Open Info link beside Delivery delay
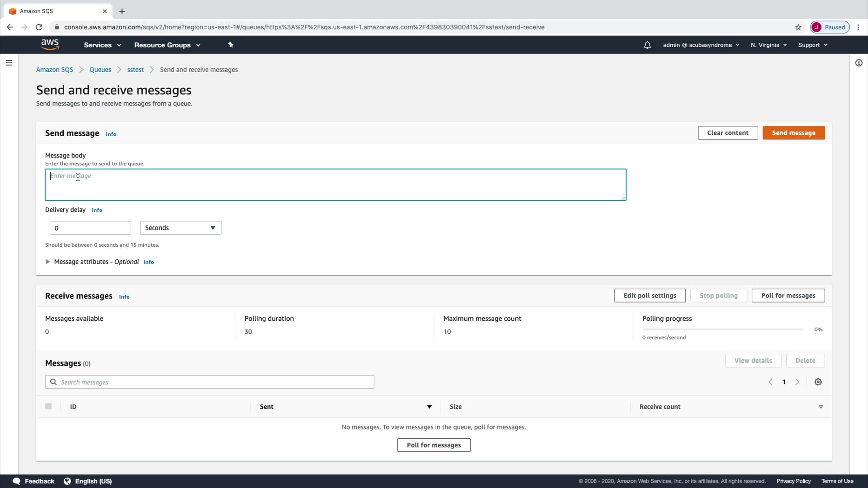This screenshot has width=868, height=488. (x=97, y=210)
